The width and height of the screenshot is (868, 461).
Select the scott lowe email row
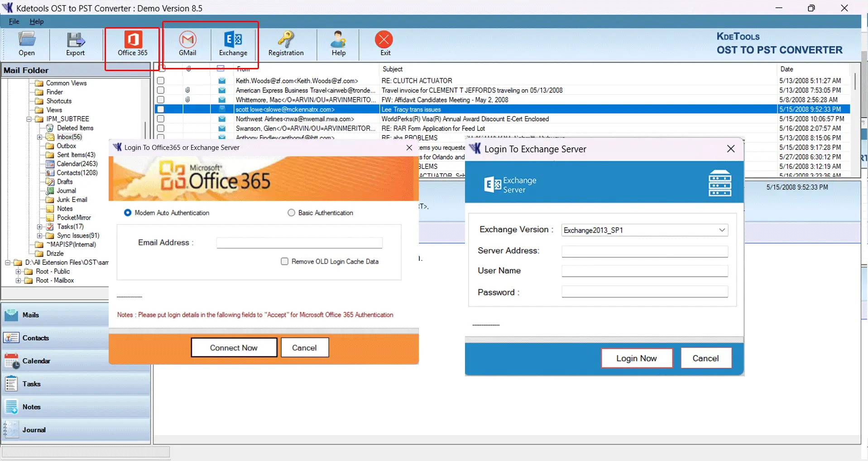(x=502, y=109)
